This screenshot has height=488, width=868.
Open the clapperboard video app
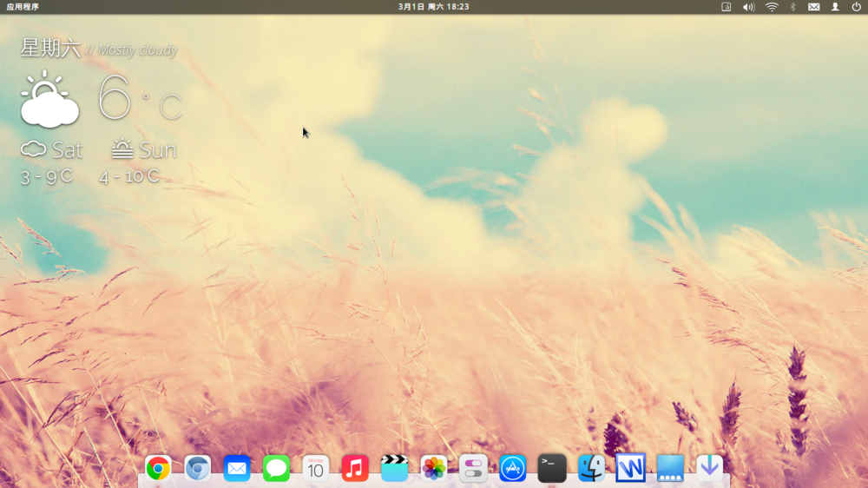point(394,469)
